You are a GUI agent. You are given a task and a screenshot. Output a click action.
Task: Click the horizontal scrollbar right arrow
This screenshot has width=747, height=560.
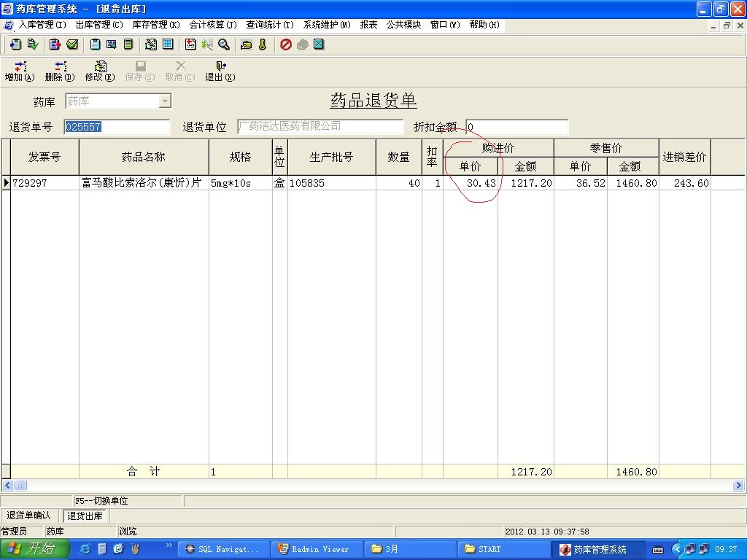coord(738,485)
